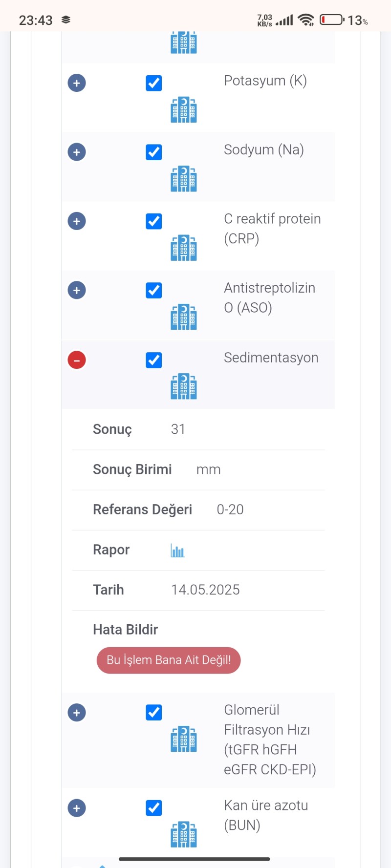391x868 pixels.
Task: Tap the hospital icon under Potasyum (K)
Action: pyautogui.click(x=183, y=110)
